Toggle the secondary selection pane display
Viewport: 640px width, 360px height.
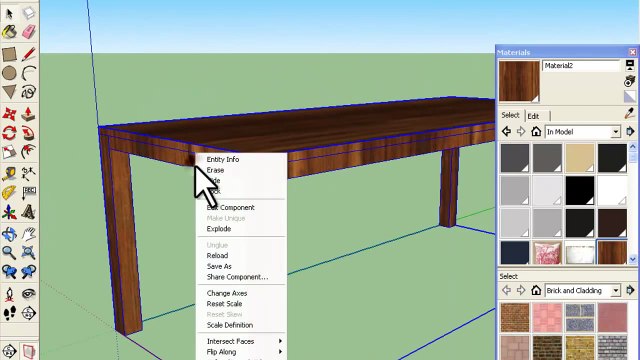(630, 65)
